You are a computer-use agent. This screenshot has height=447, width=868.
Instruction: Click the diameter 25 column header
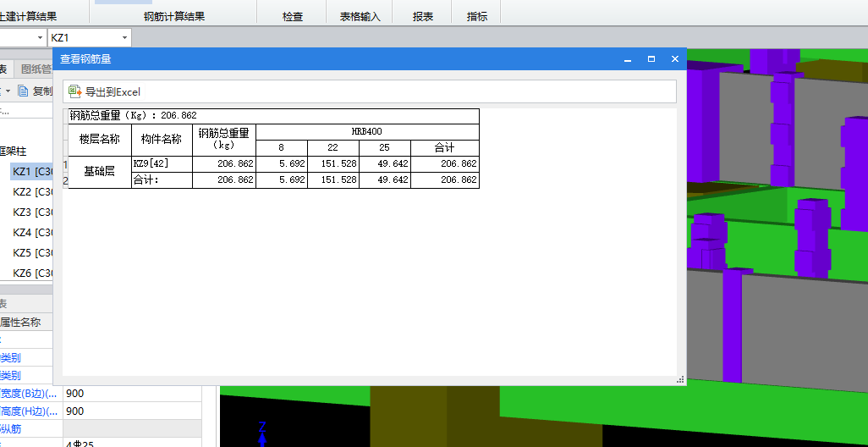click(384, 148)
